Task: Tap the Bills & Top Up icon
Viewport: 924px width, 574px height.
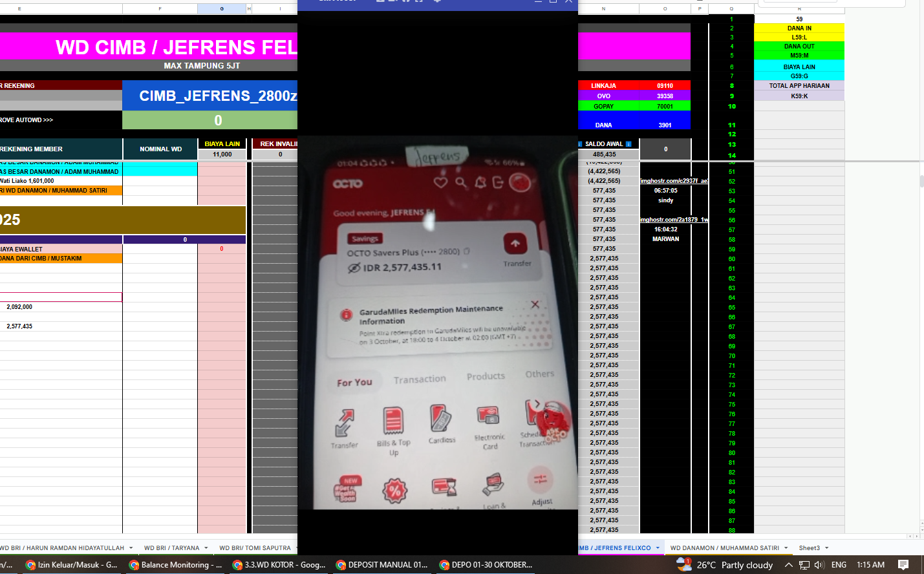Action: click(393, 421)
